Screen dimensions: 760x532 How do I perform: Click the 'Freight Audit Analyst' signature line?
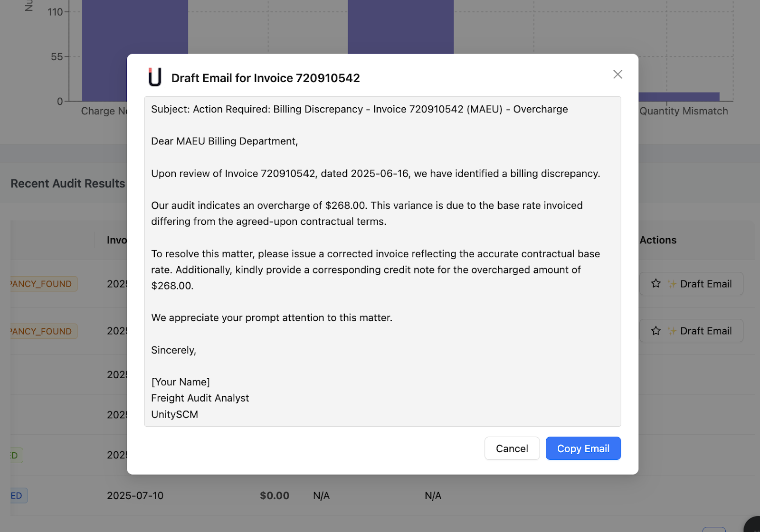click(x=200, y=398)
